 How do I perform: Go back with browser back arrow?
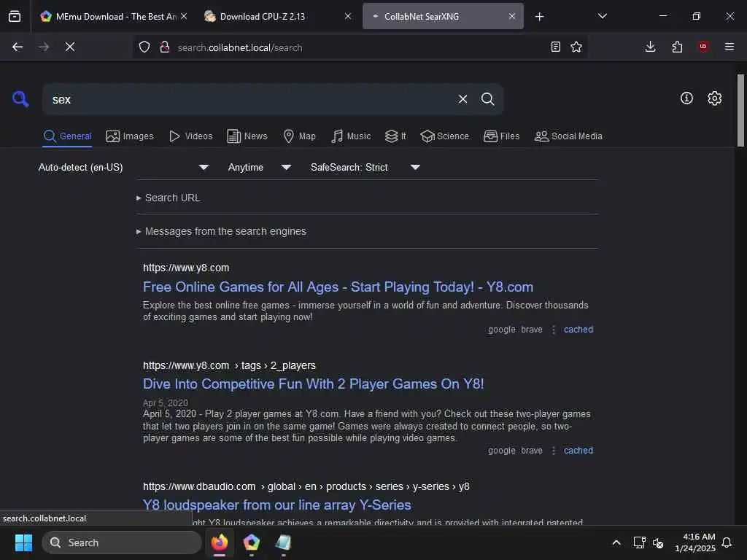[x=18, y=47]
